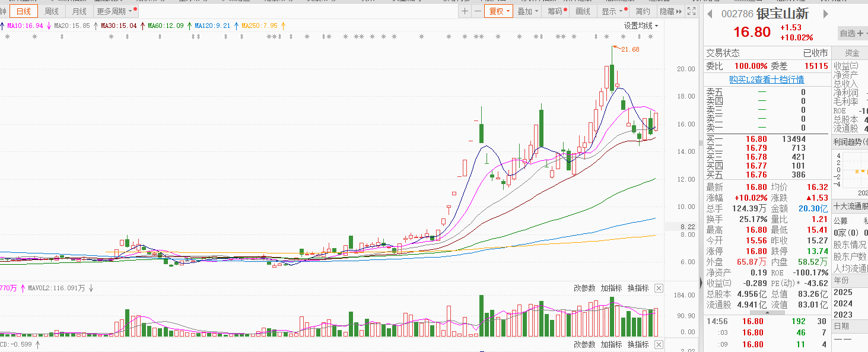Screen dimensions: 868x352
Task: Click 换指标 on the volume panel
Action: click(x=638, y=288)
